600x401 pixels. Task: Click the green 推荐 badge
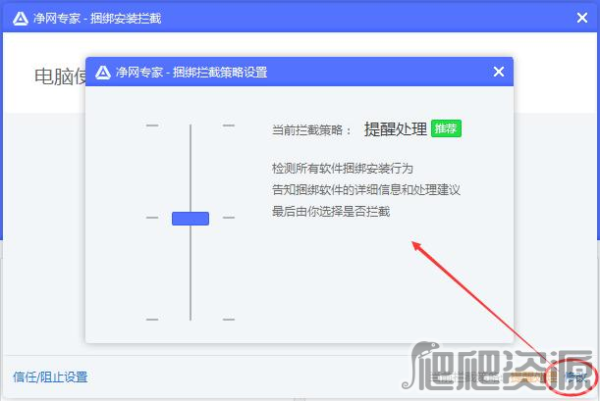coord(446,129)
